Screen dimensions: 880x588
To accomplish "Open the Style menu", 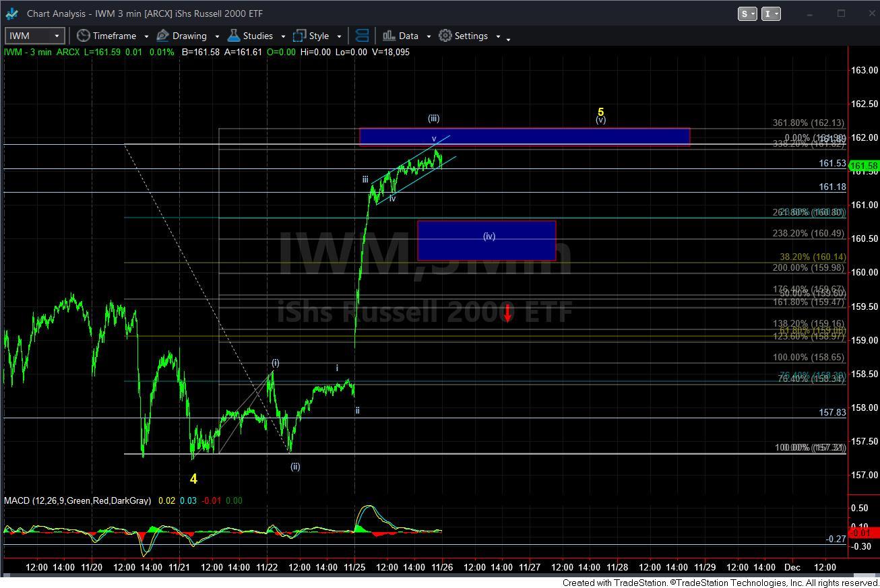I will [x=311, y=36].
